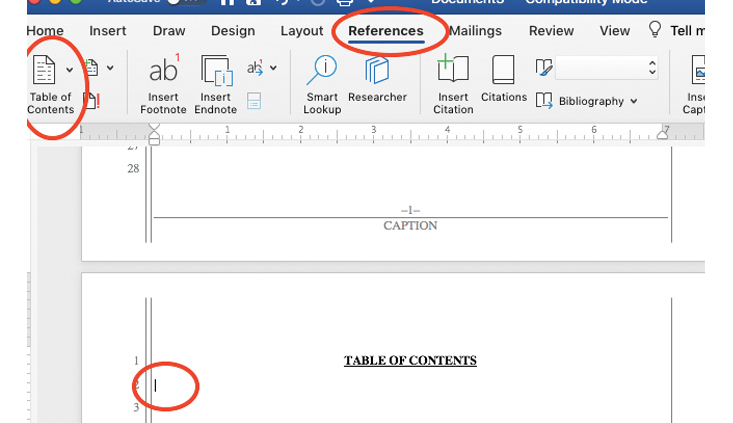
Task: Select the Review tab
Action: [551, 31]
